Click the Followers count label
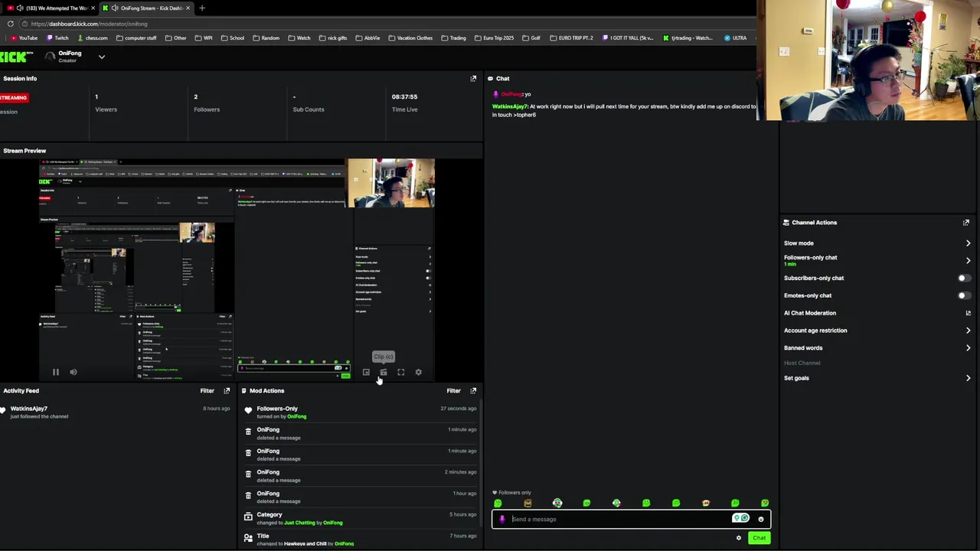The width and height of the screenshot is (980, 551). (207, 109)
